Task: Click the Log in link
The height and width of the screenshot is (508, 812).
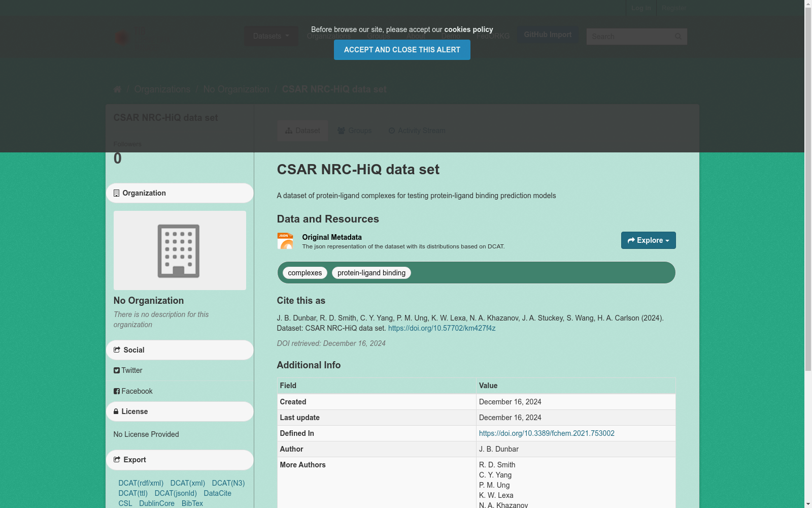Action: click(641, 8)
